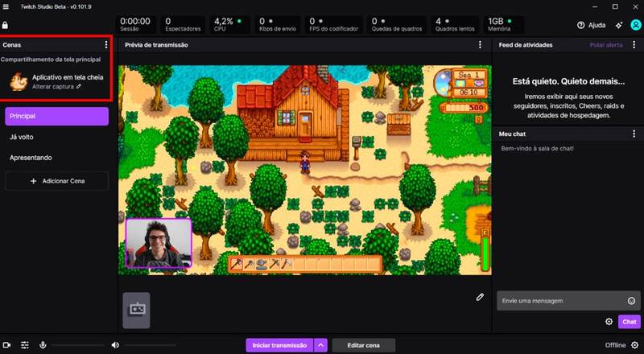Select the Já volto scene
644x354 pixels.
56,137
